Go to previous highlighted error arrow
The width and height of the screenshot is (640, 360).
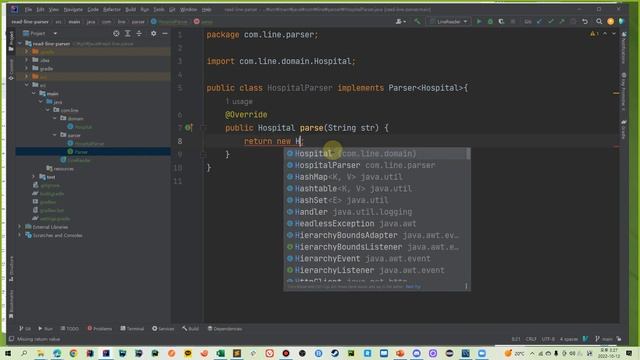tap(605, 33)
